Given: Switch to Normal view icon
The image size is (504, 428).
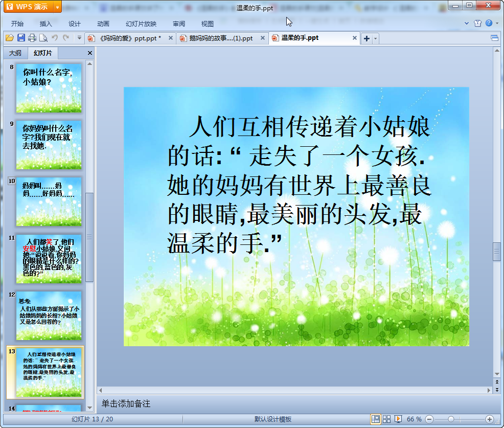Looking at the screenshot, I should pos(375,419).
